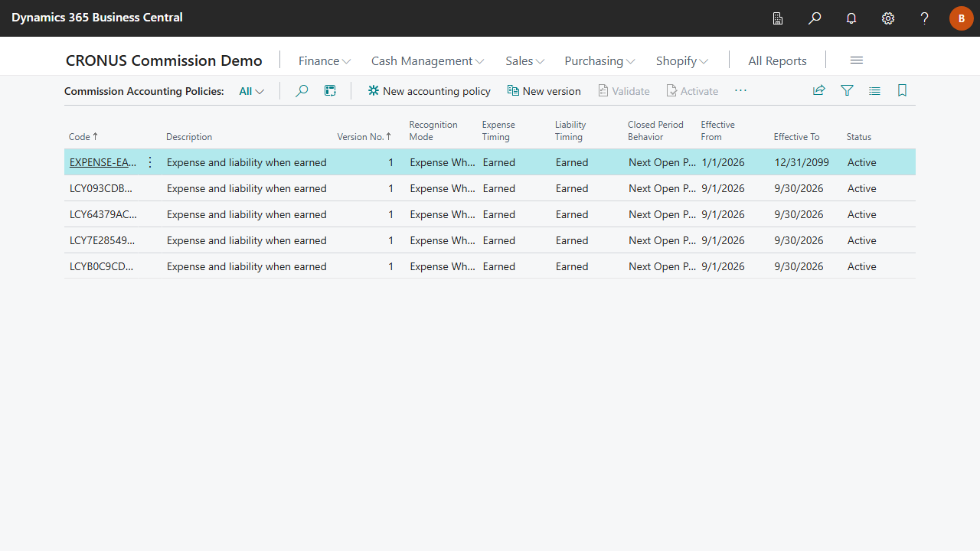This screenshot has height=551, width=980.
Task: Open more toolbar actions ellipsis
Action: click(740, 91)
